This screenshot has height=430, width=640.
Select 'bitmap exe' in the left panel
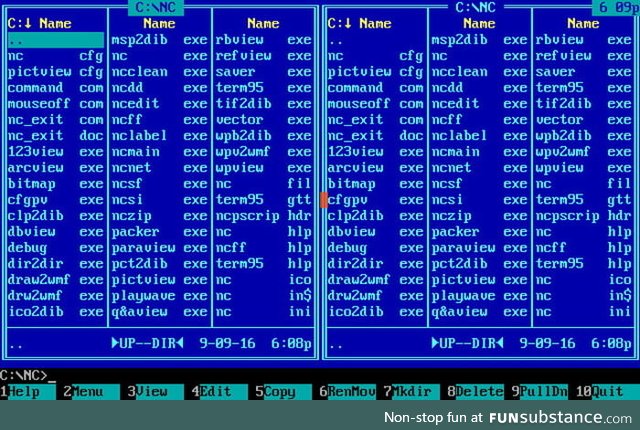click(x=56, y=184)
